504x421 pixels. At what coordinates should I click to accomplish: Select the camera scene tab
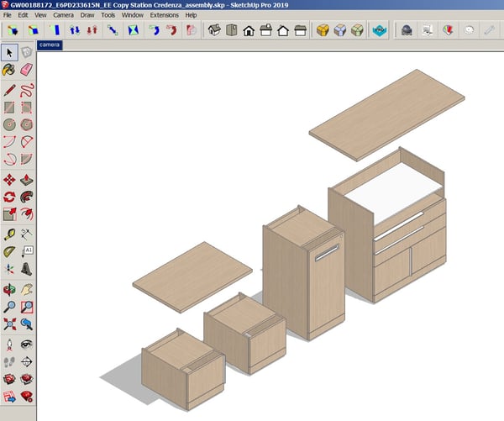50,45
